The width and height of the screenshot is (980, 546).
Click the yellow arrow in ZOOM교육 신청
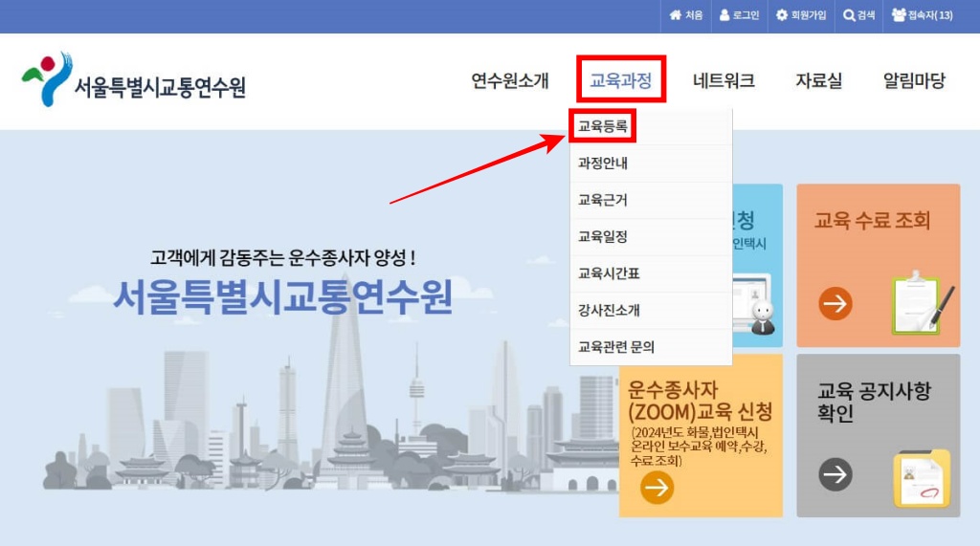click(657, 488)
